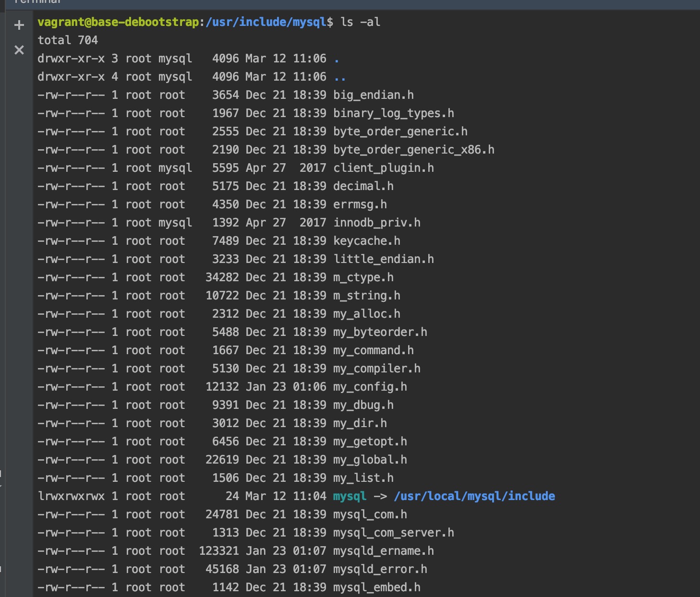Select the file name my_list.h
The image size is (700, 597).
(363, 478)
